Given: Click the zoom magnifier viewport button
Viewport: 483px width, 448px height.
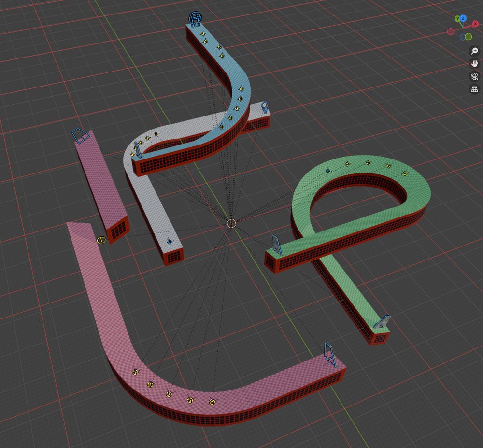Looking at the screenshot, I should tap(474, 51).
